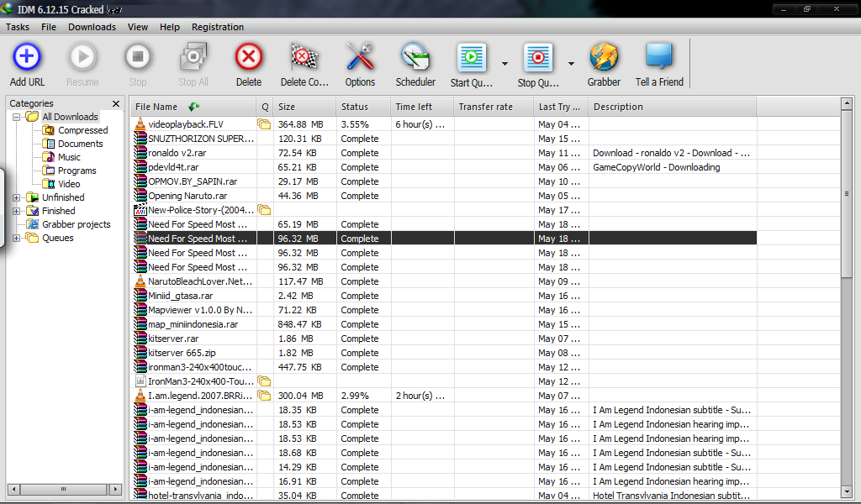Sort by the Status column header
This screenshot has height=504, width=861.
coord(363,107)
